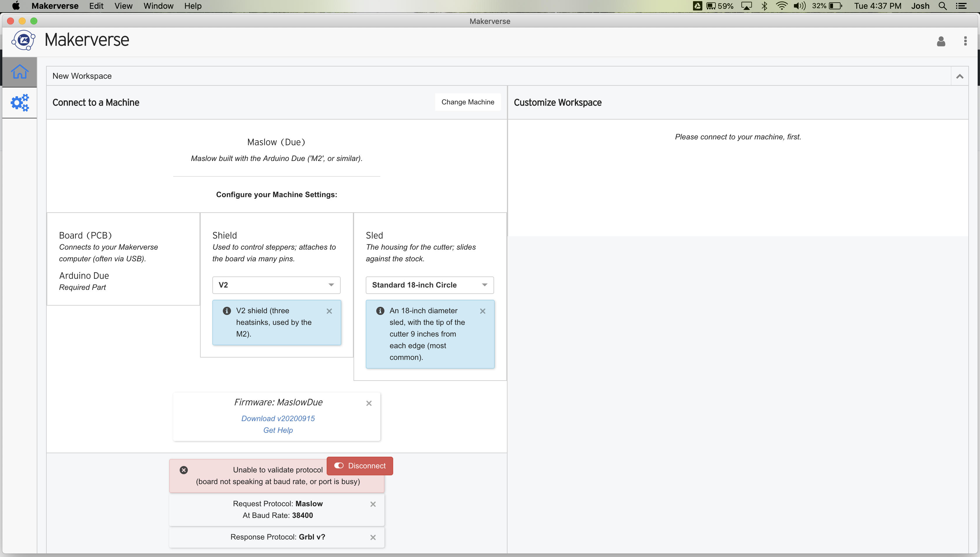Open the View menu
This screenshot has width=980, height=557.
coord(123,6)
